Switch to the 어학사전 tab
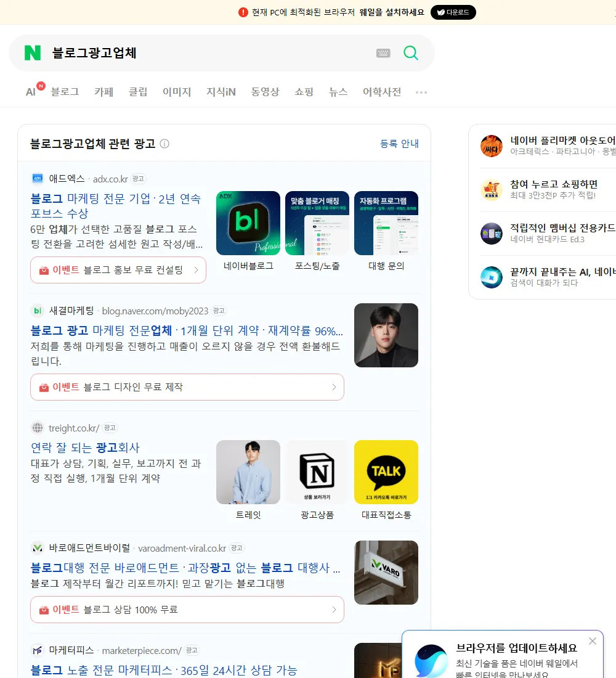616x678 pixels. click(382, 92)
